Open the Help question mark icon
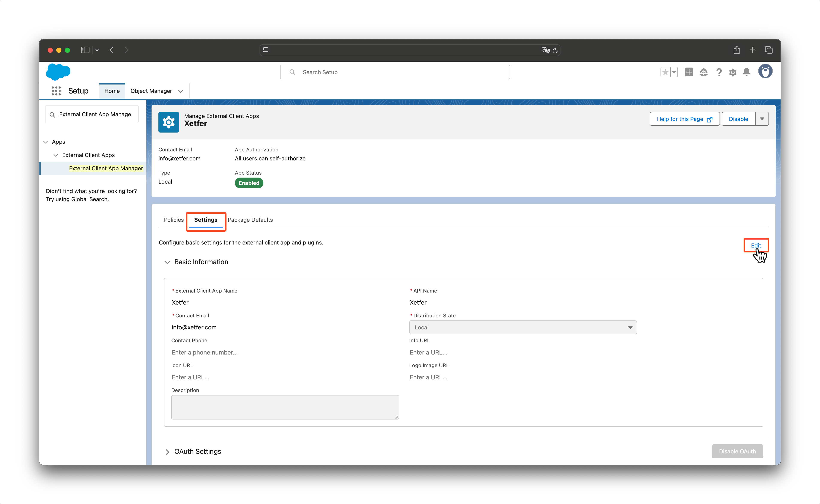The width and height of the screenshot is (820, 504). [719, 72]
